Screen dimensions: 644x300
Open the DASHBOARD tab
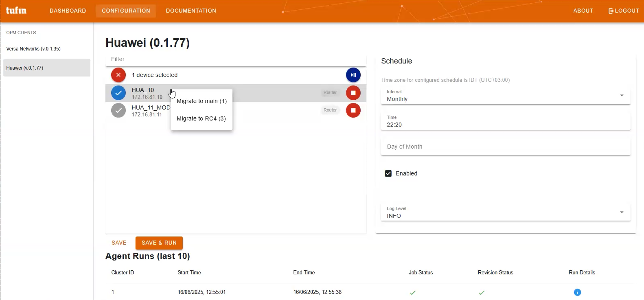[68, 11]
